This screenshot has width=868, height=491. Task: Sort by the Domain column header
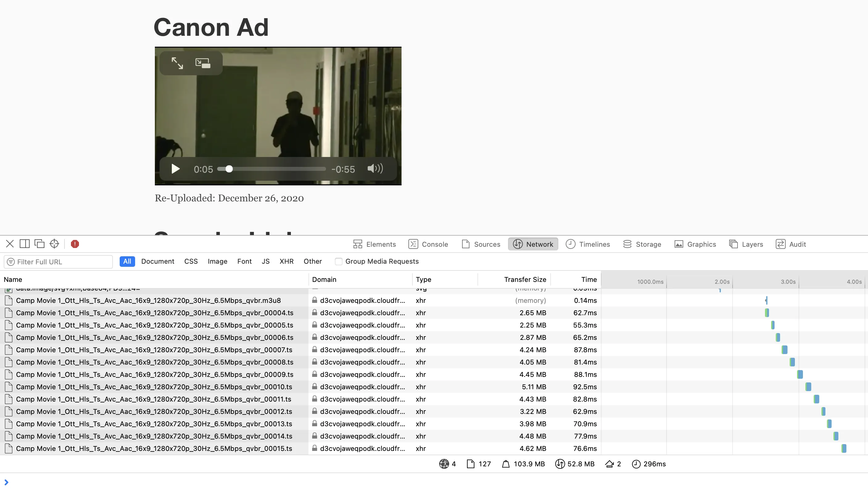(x=324, y=279)
